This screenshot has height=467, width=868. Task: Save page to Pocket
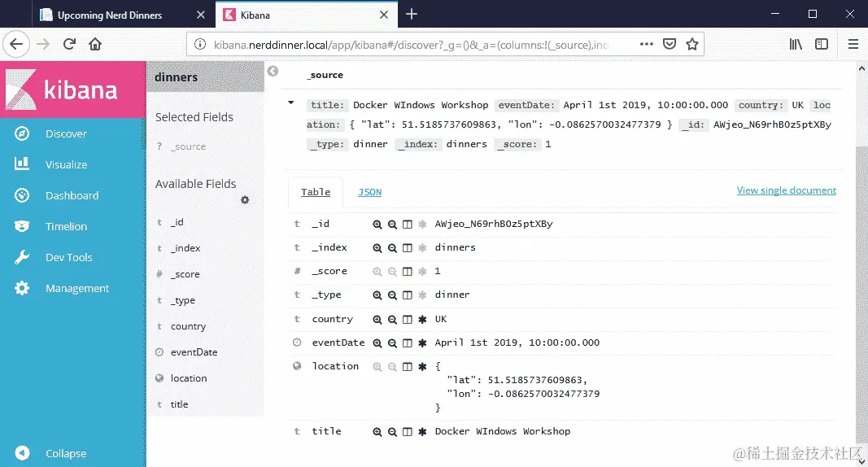point(670,44)
